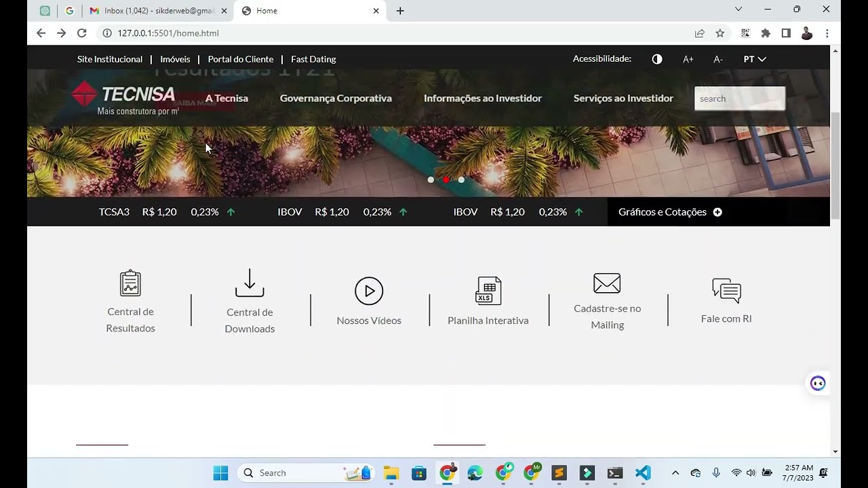Click the microphone icon in system tray
The width and height of the screenshot is (868, 488).
click(x=716, y=473)
